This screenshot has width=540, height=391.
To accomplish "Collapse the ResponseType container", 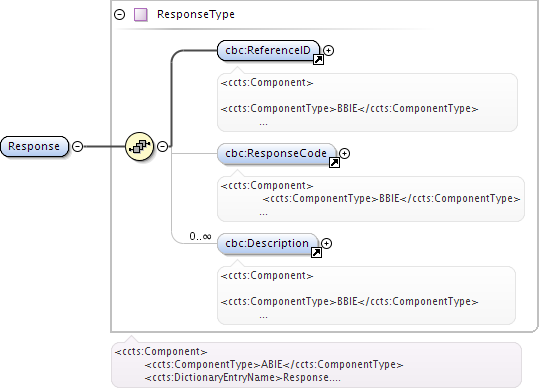I will (x=120, y=14).
